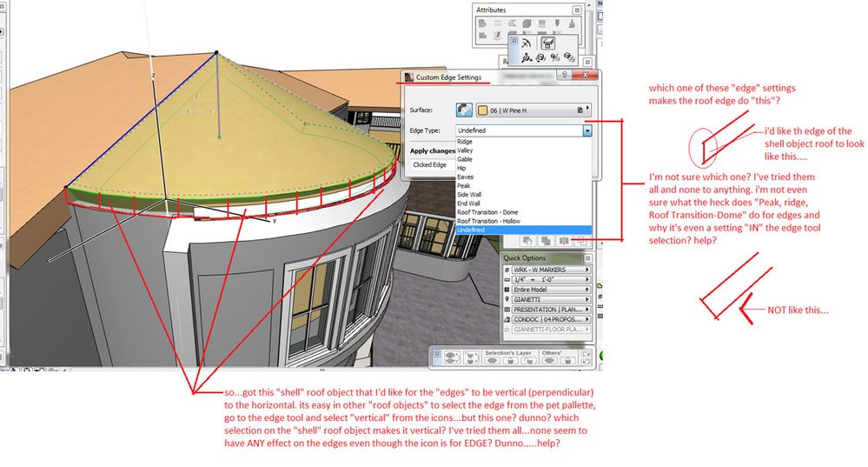Screen dimensions: 868x467
Task: Open the PRESENTATION | PLAN model view dropdown
Action: pos(551,310)
